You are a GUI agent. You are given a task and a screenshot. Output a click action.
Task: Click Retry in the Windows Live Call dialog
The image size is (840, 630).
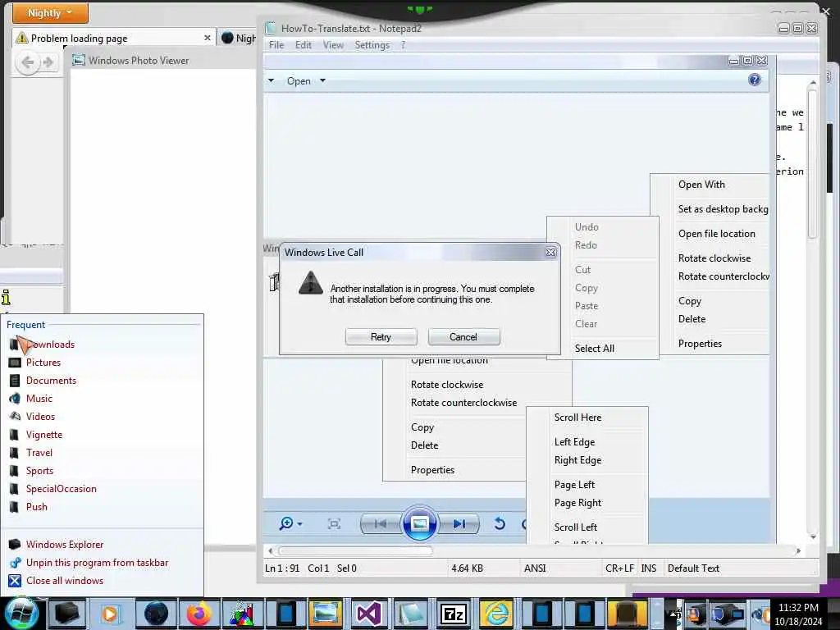tap(381, 337)
